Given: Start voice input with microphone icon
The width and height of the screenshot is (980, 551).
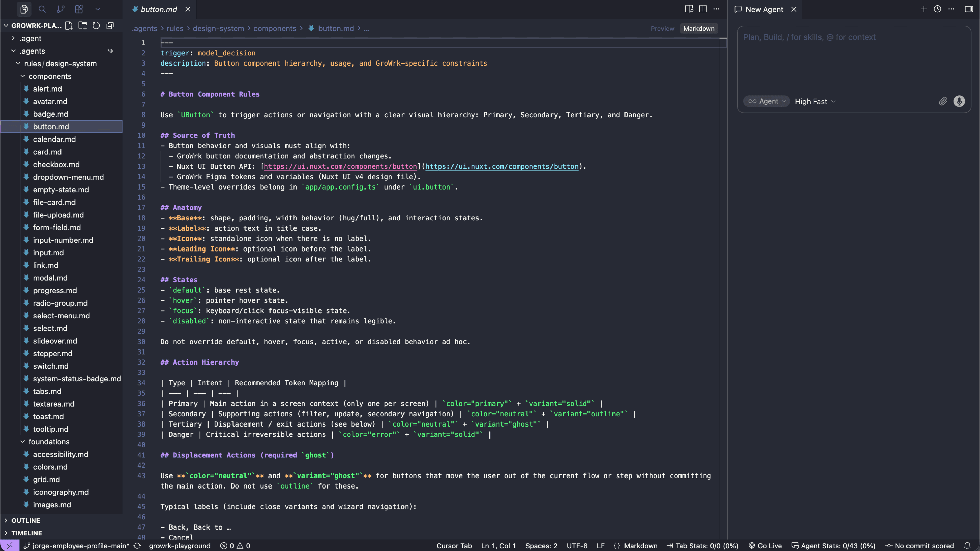Looking at the screenshot, I should [959, 101].
